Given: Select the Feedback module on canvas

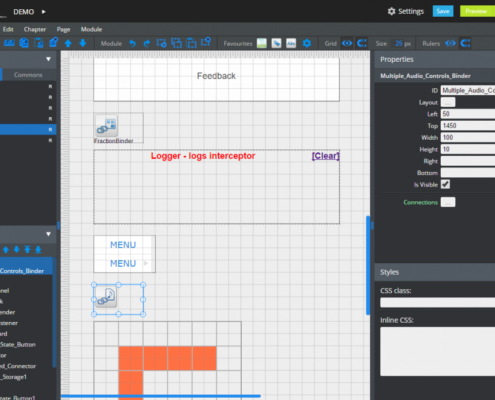Looking at the screenshot, I should pyautogui.click(x=217, y=79).
